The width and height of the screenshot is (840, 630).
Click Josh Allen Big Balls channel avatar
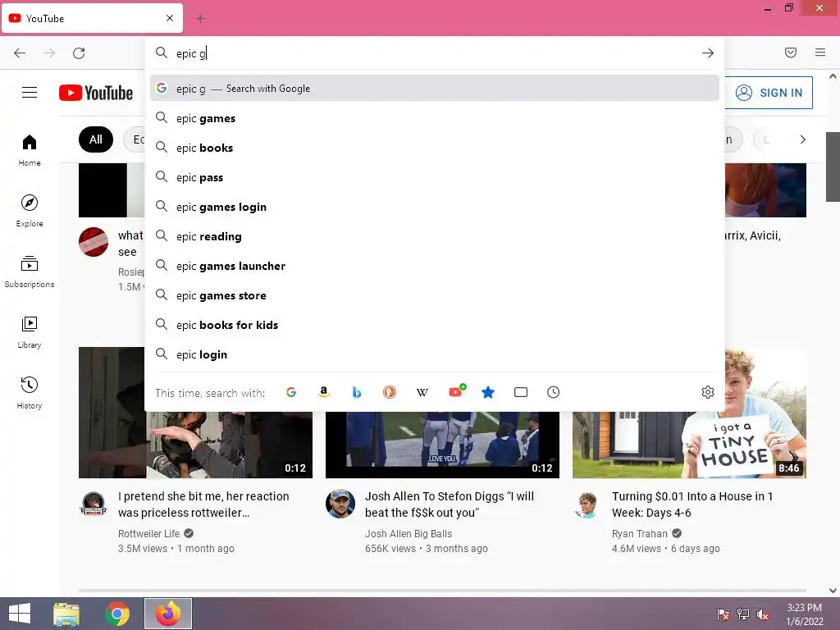(x=340, y=504)
